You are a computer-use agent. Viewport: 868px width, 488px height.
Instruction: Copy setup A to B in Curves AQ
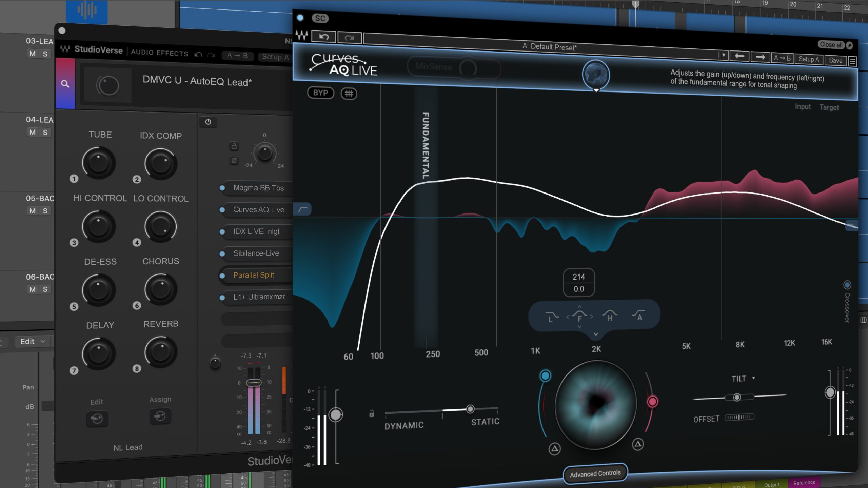click(x=782, y=58)
